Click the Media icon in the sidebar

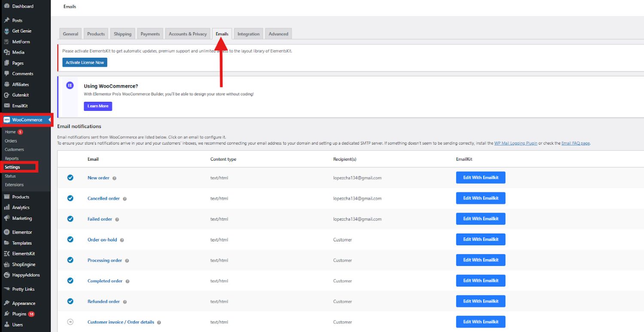(x=7, y=52)
